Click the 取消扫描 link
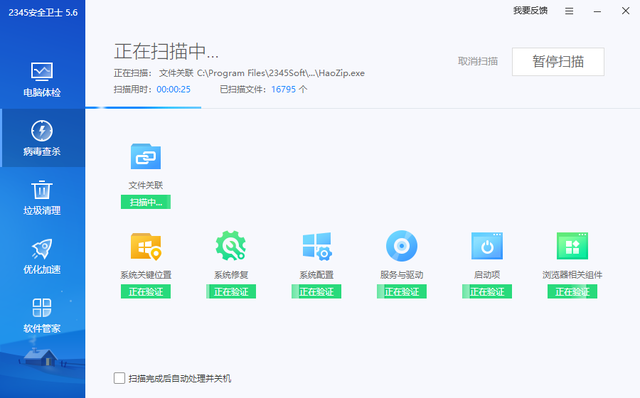 tap(478, 62)
